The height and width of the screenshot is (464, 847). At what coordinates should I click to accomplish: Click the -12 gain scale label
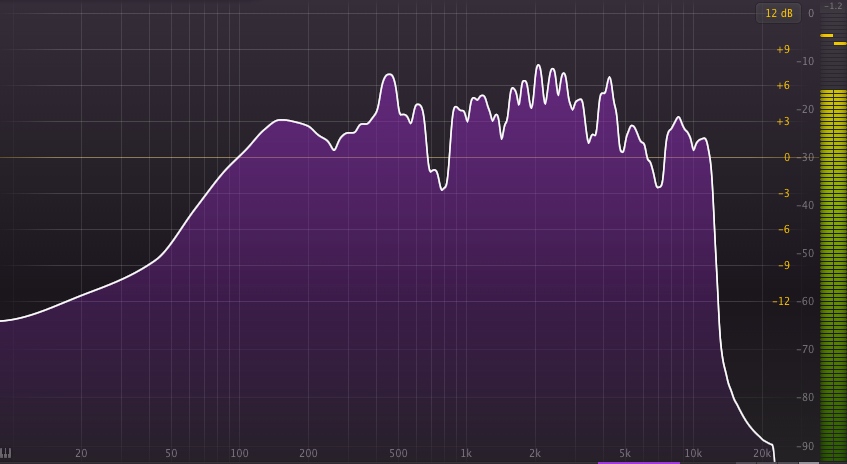point(781,301)
